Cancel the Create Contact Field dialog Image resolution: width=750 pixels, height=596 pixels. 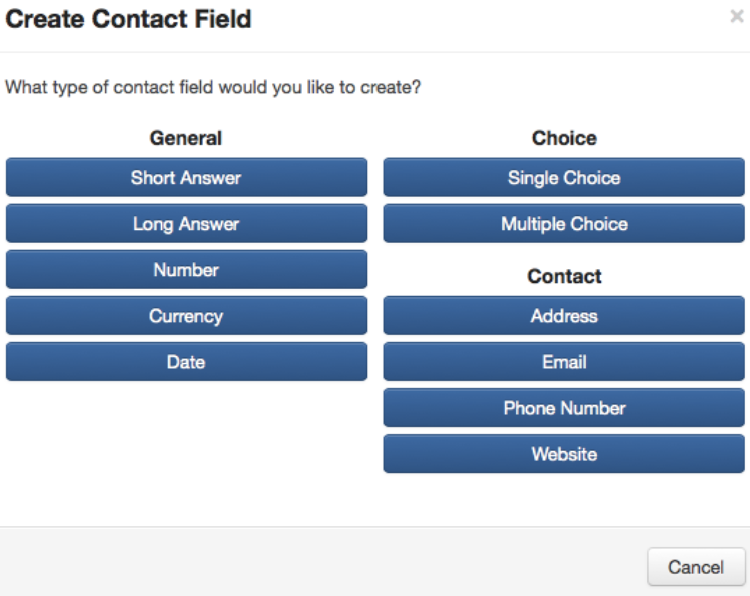[696, 567]
